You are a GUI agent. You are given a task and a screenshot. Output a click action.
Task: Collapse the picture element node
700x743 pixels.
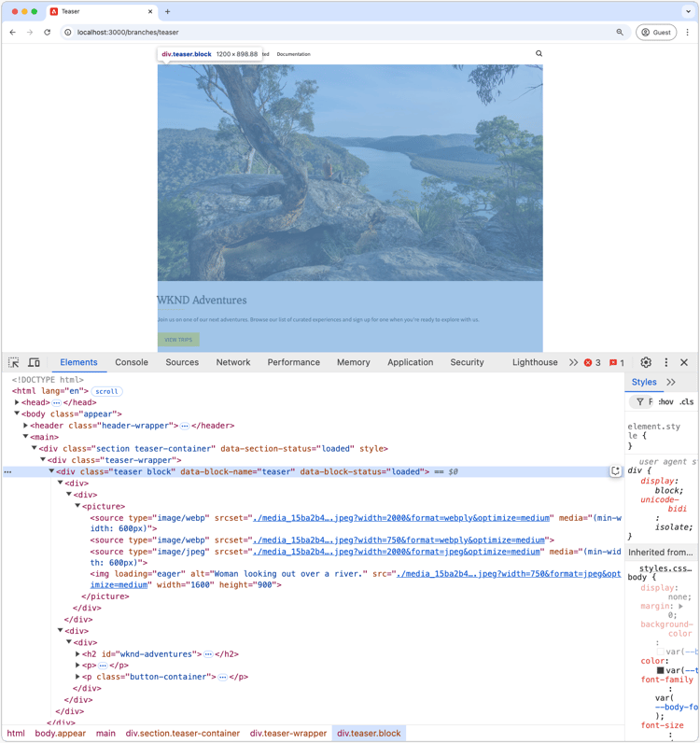point(77,506)
